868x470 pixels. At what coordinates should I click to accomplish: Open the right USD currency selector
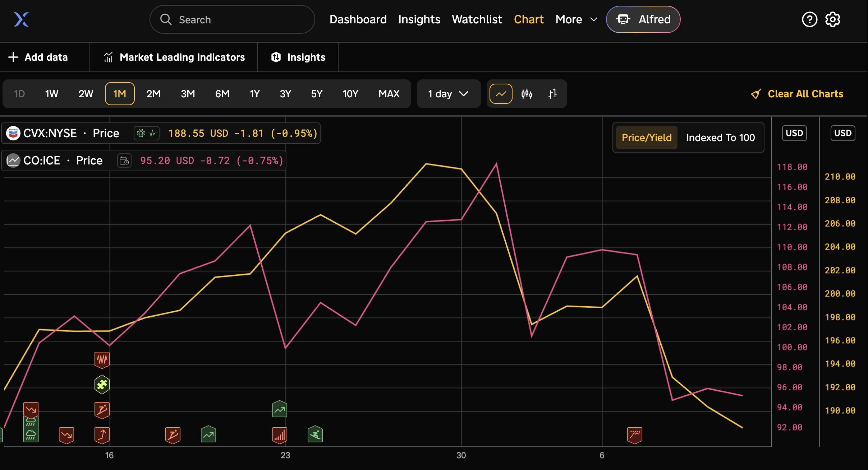point(843,133)
